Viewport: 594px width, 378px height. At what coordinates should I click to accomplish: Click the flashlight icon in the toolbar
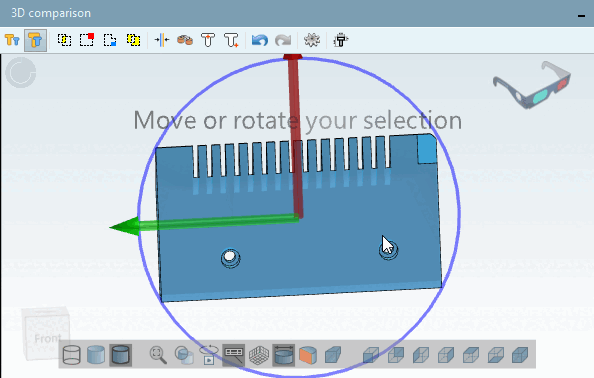pos(340,40)
